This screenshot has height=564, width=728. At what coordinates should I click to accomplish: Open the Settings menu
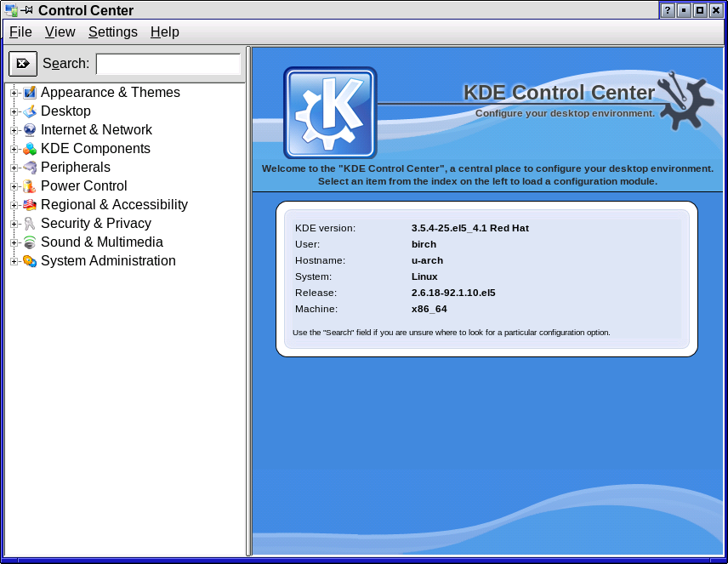pos(112,32)
